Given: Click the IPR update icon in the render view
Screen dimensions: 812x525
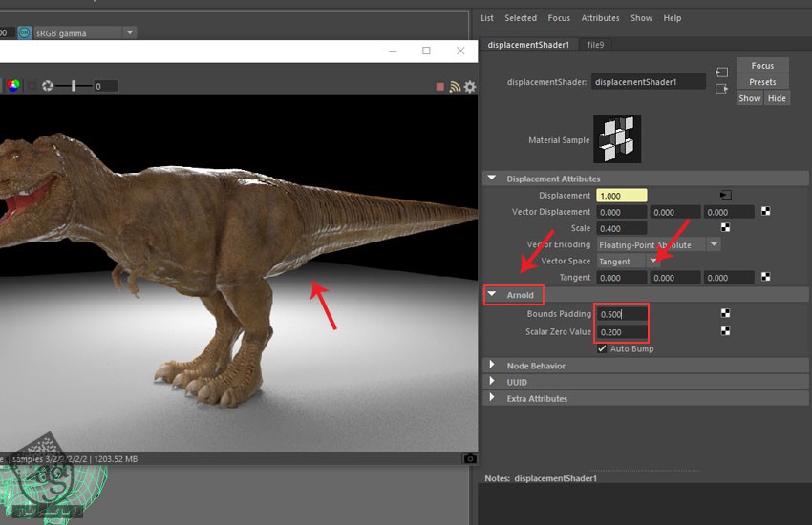Looking at the screenshot, I should click(x=455, y=86).
